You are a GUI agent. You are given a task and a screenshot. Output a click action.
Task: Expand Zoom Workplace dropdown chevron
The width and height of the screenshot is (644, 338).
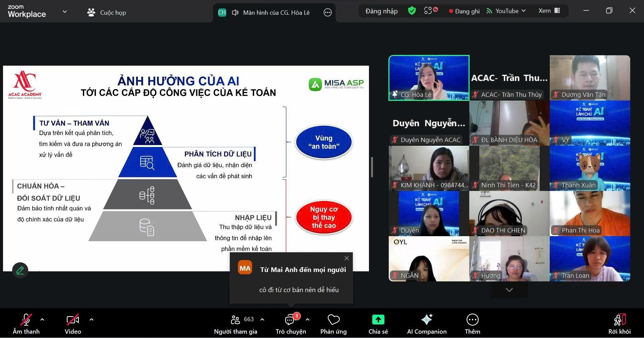click(65, 12)
